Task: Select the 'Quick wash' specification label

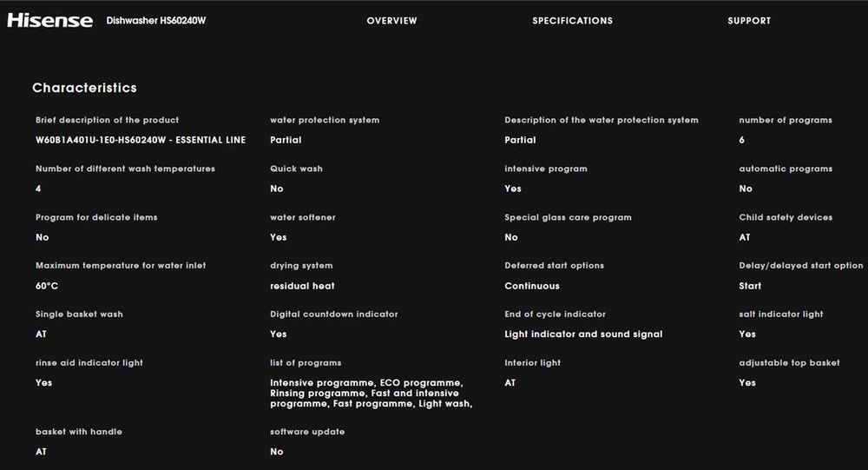Action: (x=296, y=169)
